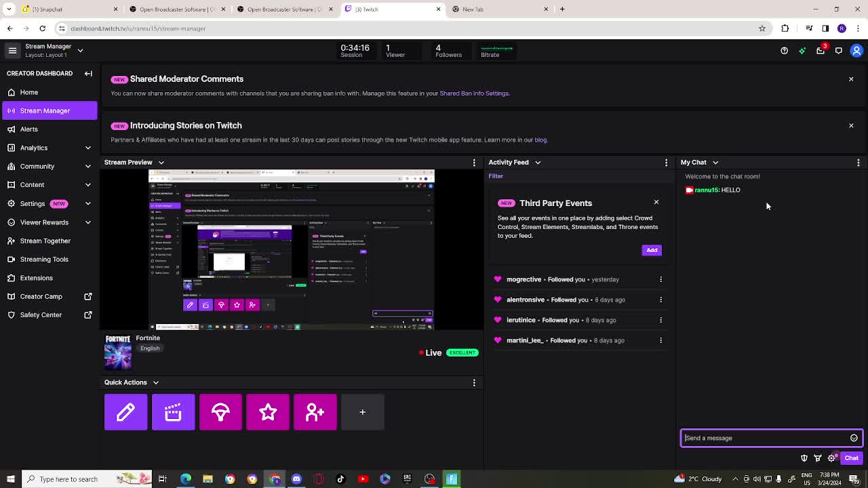Image resolution: width=868 pixels, height=488 pixels.
Task: Click the clapperboard Clip quick action
Action: [x=173, y=412]
